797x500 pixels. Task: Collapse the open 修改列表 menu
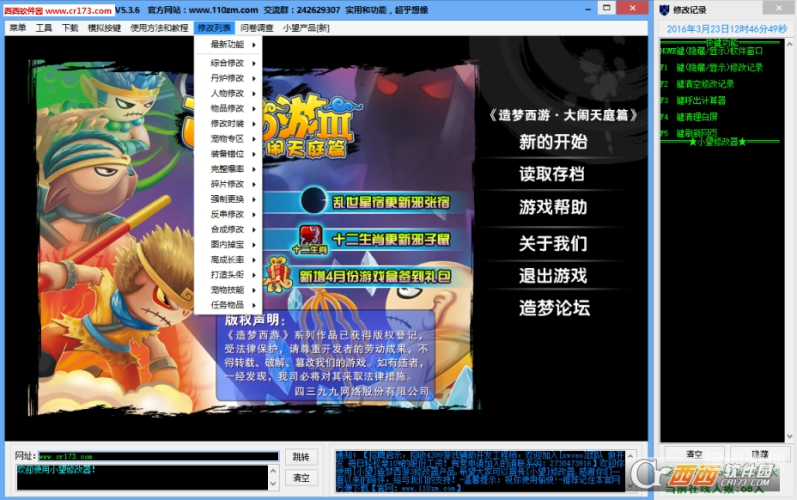pyautogui.click(x=214, y=28)
